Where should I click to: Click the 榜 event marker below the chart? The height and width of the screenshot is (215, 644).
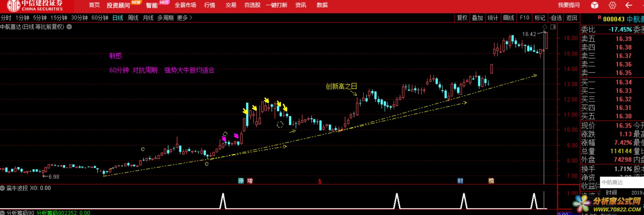[x=491, y=181]
